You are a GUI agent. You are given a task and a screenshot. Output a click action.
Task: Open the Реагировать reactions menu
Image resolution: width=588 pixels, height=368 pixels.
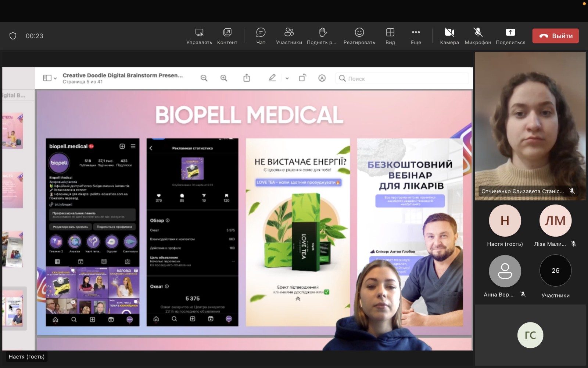point(359,36)
